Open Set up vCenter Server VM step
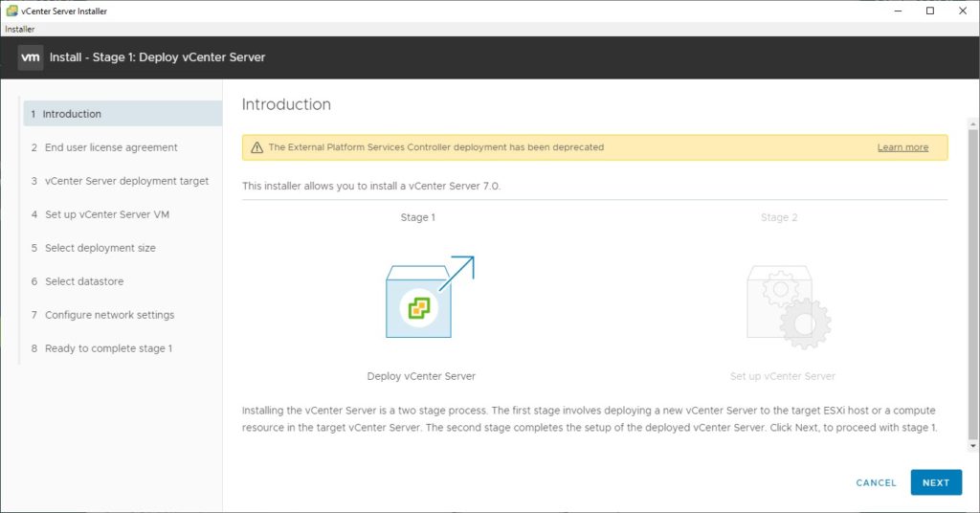This screenshot has height=513, width=980. [x=107, y=214]
